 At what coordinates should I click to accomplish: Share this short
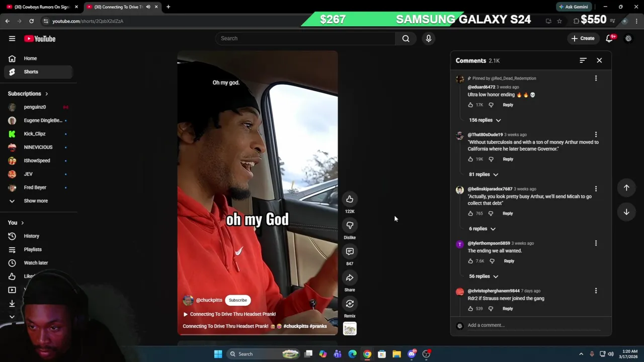[350, 278]
